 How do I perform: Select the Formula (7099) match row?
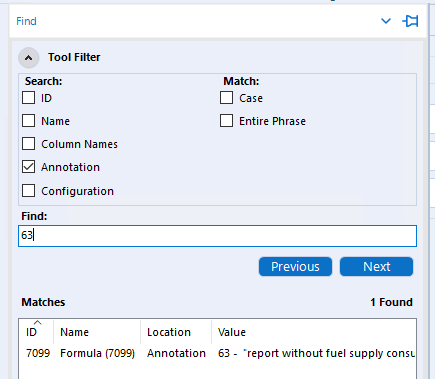[x=217, y=353]
